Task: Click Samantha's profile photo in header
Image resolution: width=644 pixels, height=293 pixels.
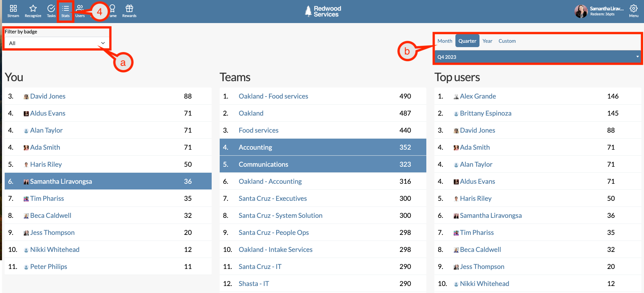Action: (x=581, y=11)
